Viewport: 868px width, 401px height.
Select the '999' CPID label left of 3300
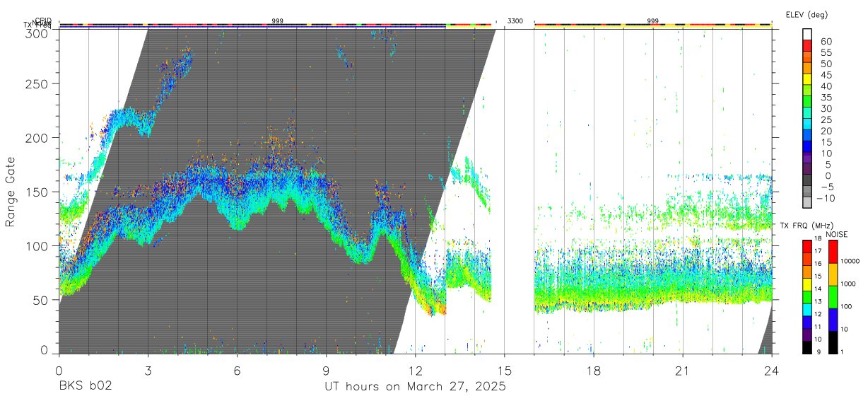point(277,21)
